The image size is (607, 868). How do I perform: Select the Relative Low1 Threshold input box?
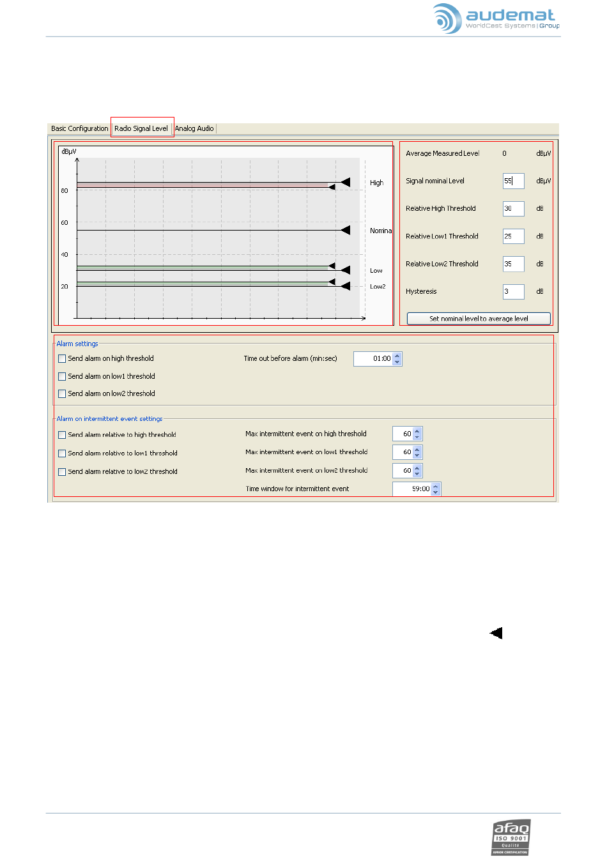pos(514,236)
